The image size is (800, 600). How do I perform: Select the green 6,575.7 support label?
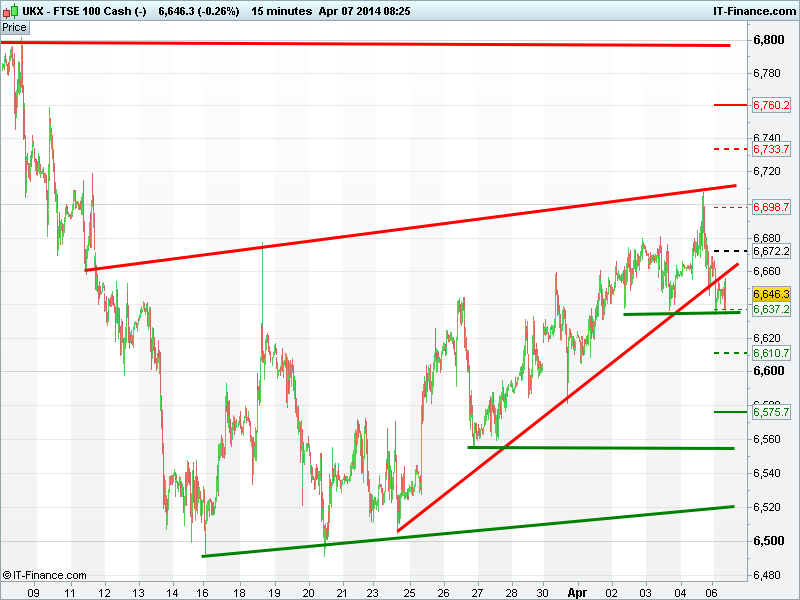click(x=771, y=412)
